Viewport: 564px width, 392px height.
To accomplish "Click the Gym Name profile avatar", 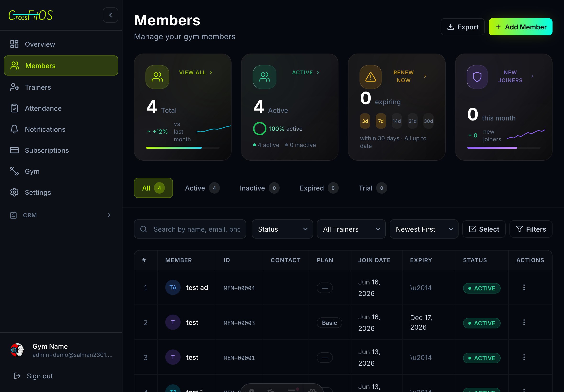I will [17, 350].
